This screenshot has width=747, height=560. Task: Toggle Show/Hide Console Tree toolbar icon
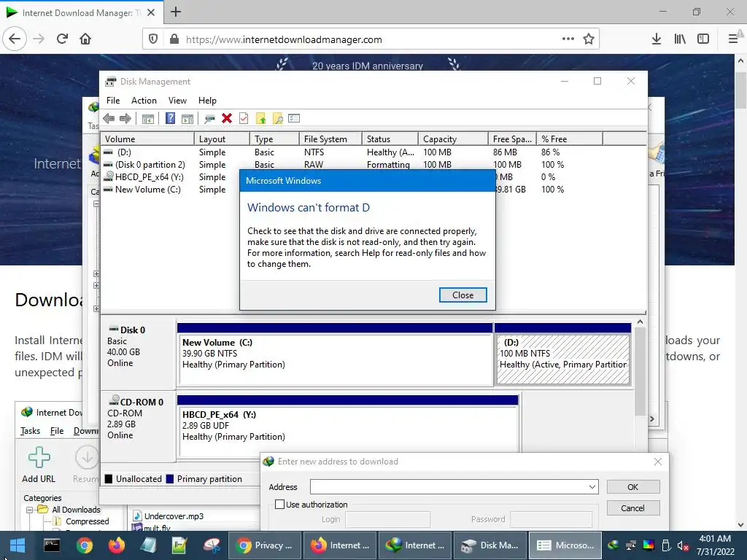pyautogui.click(x=147, y=119)
